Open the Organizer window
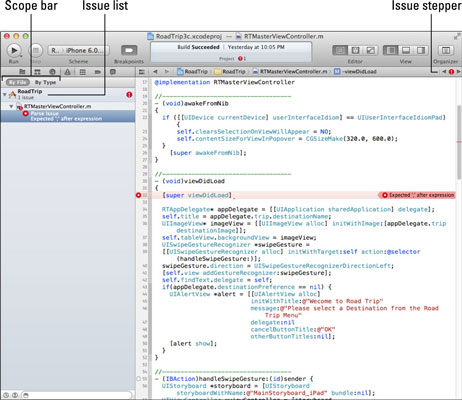The image size is (462, 400). point(446,50)
